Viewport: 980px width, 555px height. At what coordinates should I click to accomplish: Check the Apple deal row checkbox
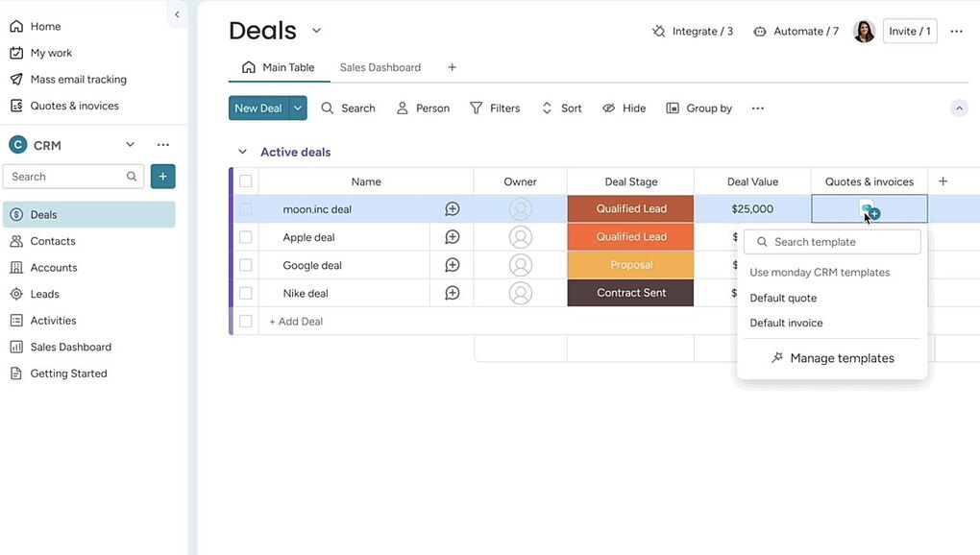246,237
